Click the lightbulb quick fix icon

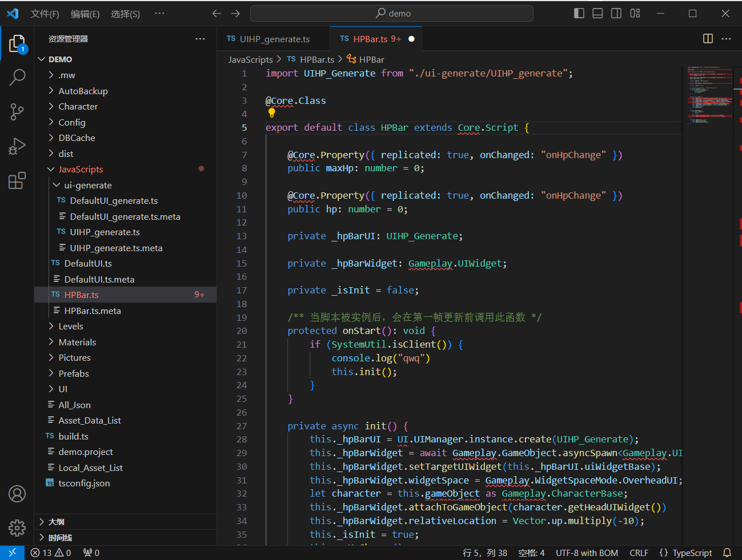272,113
